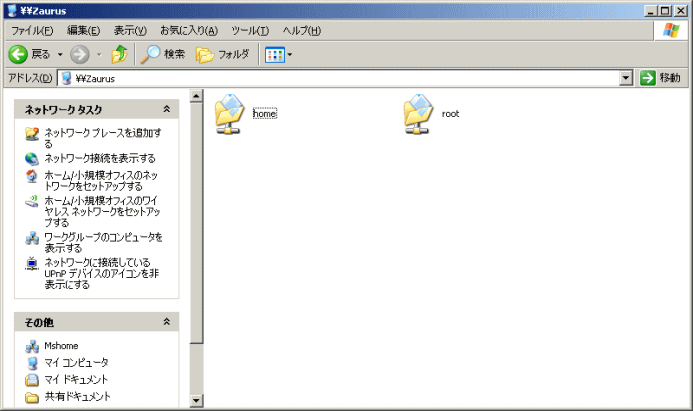Click ネットワーク プレースを追加する link
This screenshot has height=411, width=693.
click(x=103, y=138)
